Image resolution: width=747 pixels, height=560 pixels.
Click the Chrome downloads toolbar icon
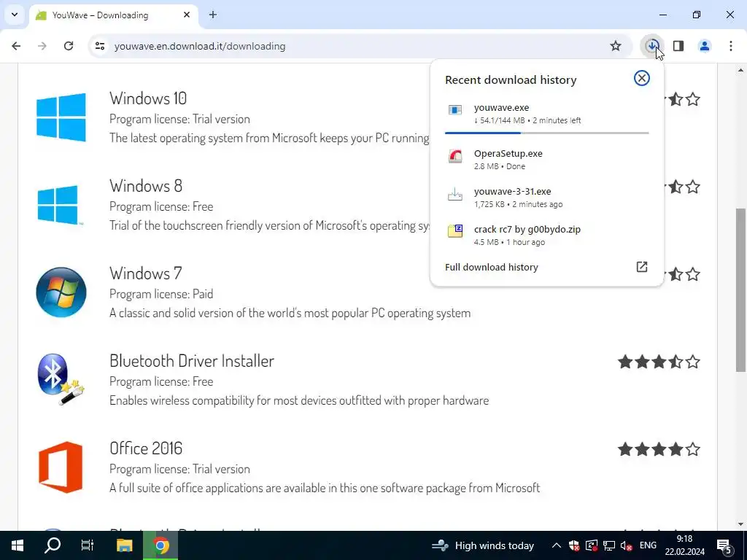[x=651, y=46]
